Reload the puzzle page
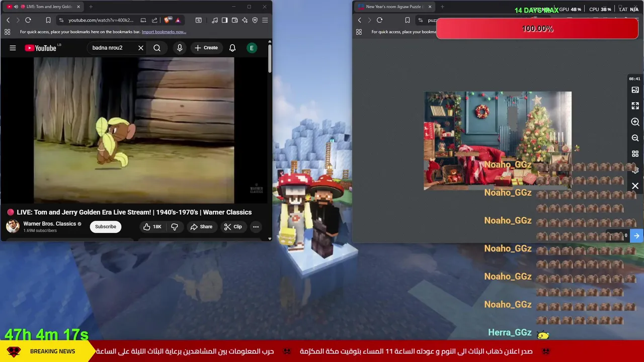Screen dimensions: 644x362 tap(379, 20)
